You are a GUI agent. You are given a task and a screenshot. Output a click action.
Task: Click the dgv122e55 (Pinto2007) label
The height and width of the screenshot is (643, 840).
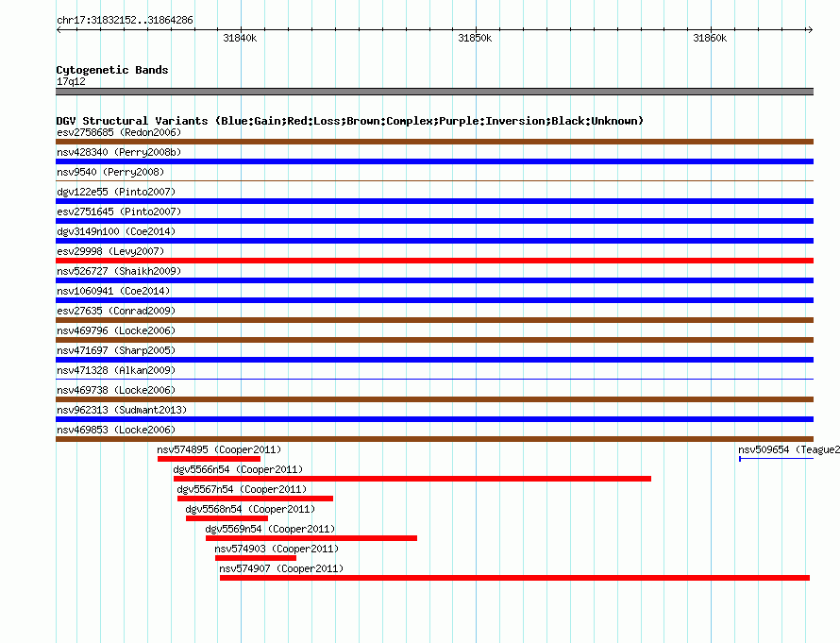116,192
